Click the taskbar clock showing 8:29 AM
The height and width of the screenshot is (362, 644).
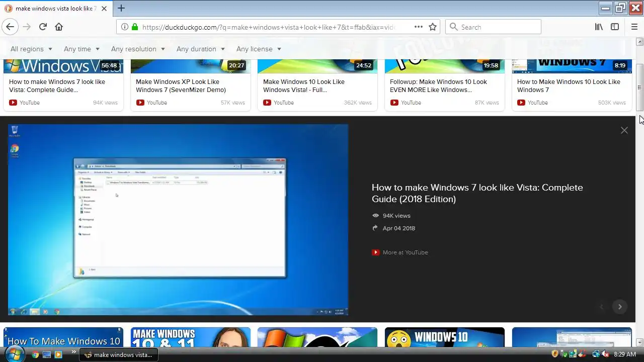tap(625, 354)
